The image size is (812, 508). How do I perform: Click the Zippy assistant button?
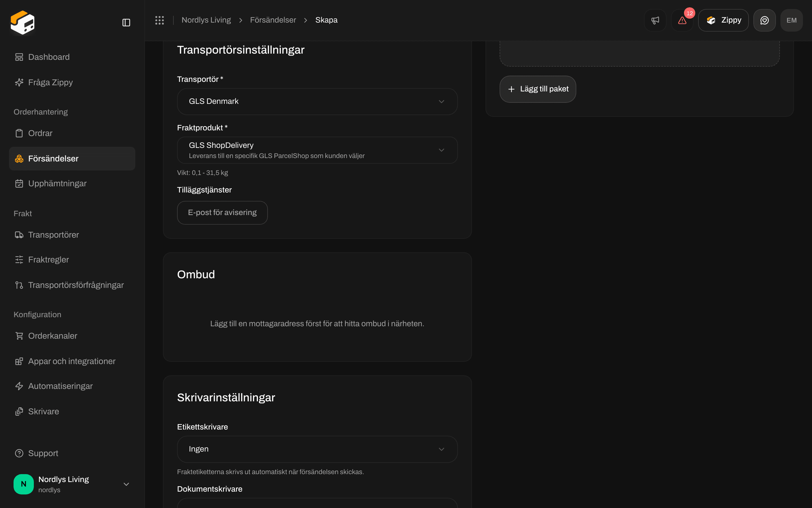coord(723,20)
